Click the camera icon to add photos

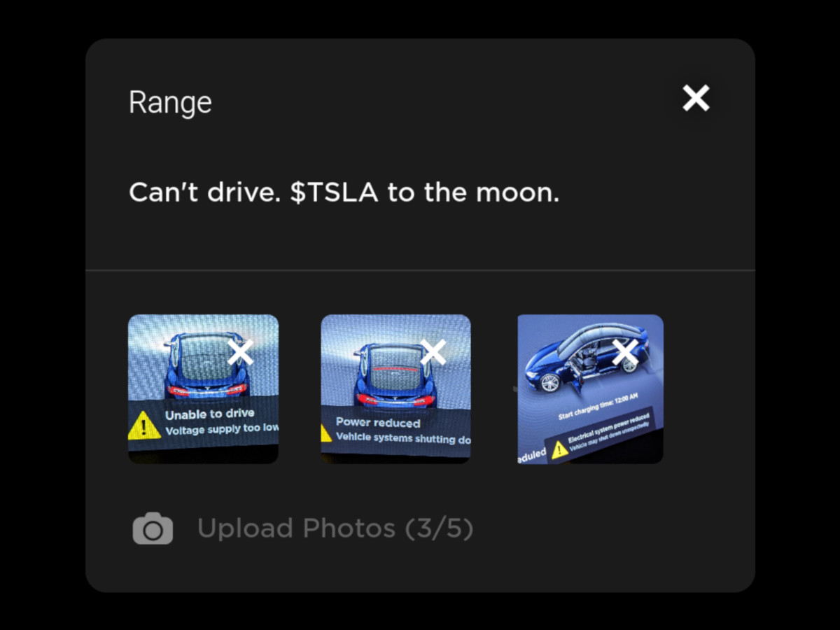153,528
